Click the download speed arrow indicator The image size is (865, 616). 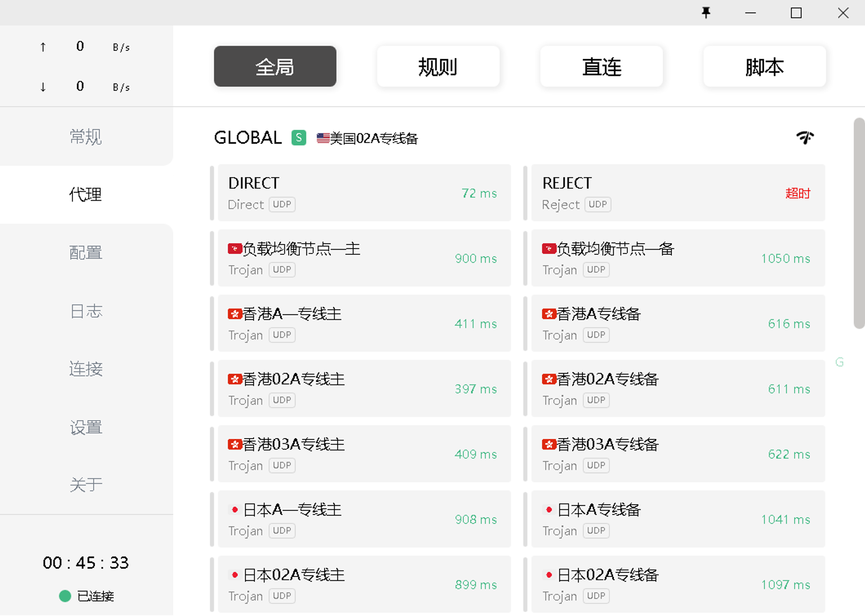pyautogui.click(x=43, y=87)
